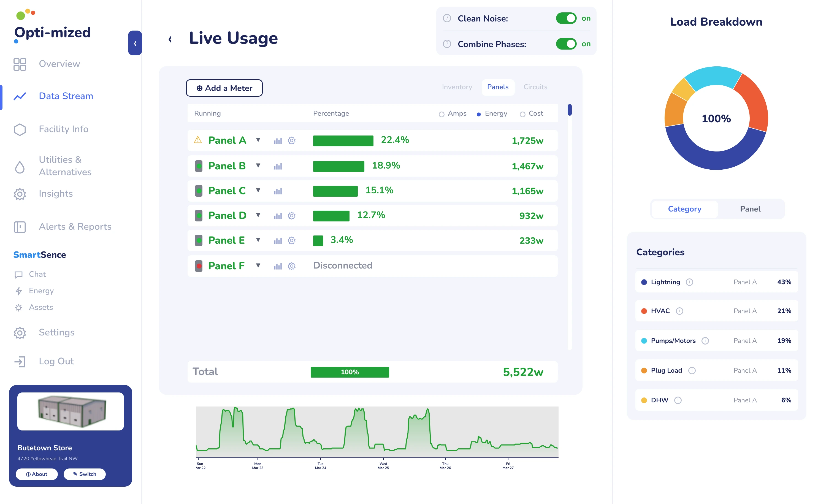Click Panel F red status indicator
Screen dimensions: 818x504
(199, 266)
